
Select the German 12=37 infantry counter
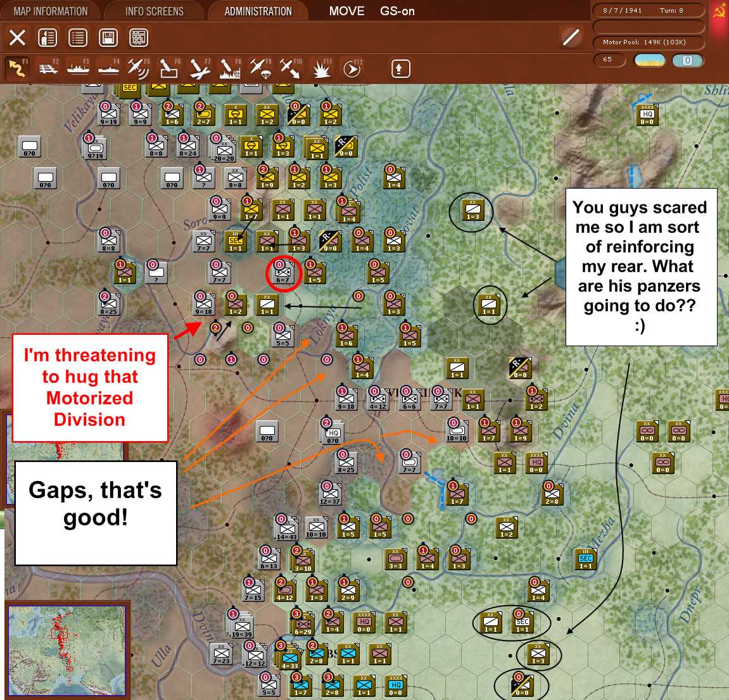[x=330, y=494]
